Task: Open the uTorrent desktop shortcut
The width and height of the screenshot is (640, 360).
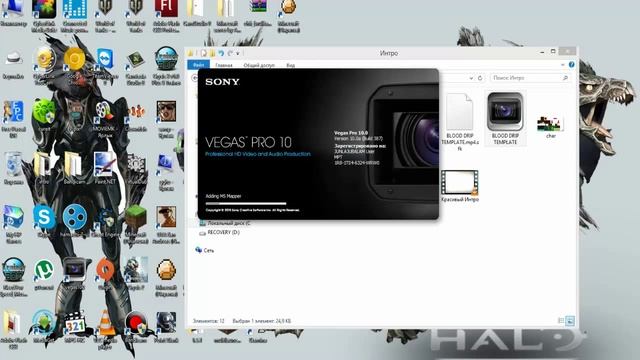Action: (x=44, y=270)
